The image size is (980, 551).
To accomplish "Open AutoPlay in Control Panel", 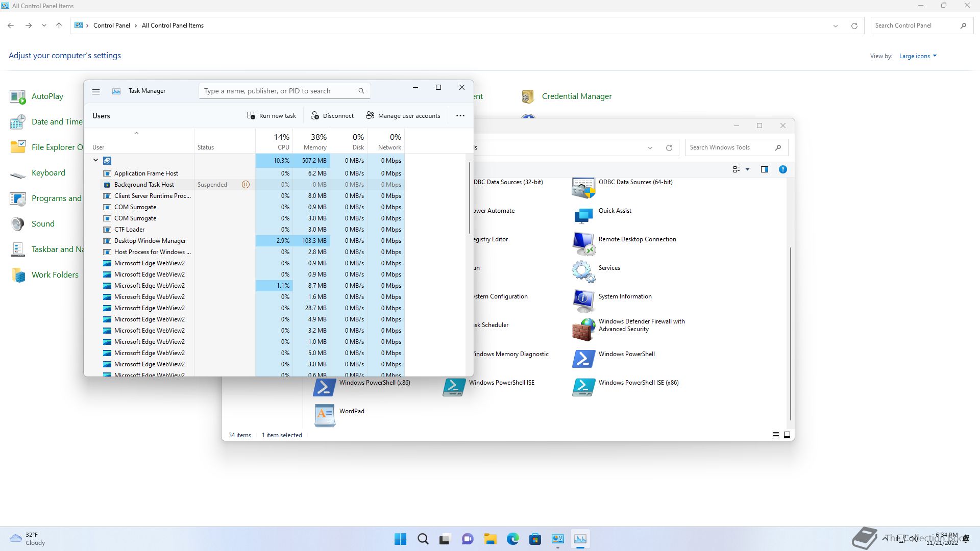I will [37, 96].
